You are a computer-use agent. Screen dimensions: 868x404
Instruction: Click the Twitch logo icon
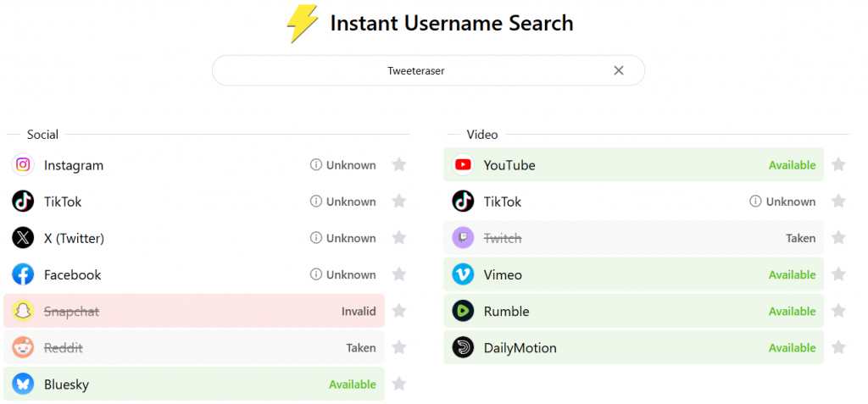click(x=463, y=238)
